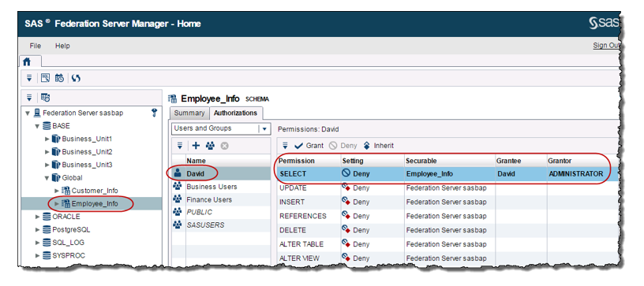Collapse the Global catalog

point(47,178)
